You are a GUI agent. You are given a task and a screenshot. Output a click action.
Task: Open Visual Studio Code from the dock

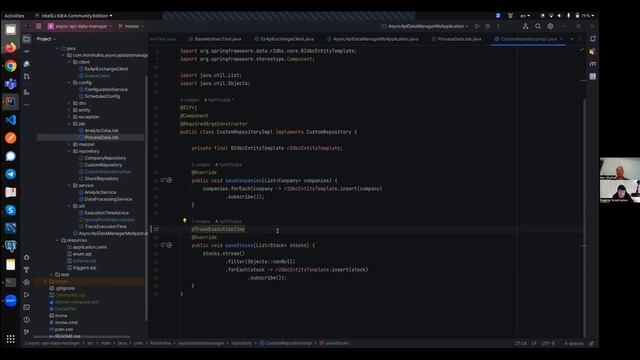tap(11, 120)
